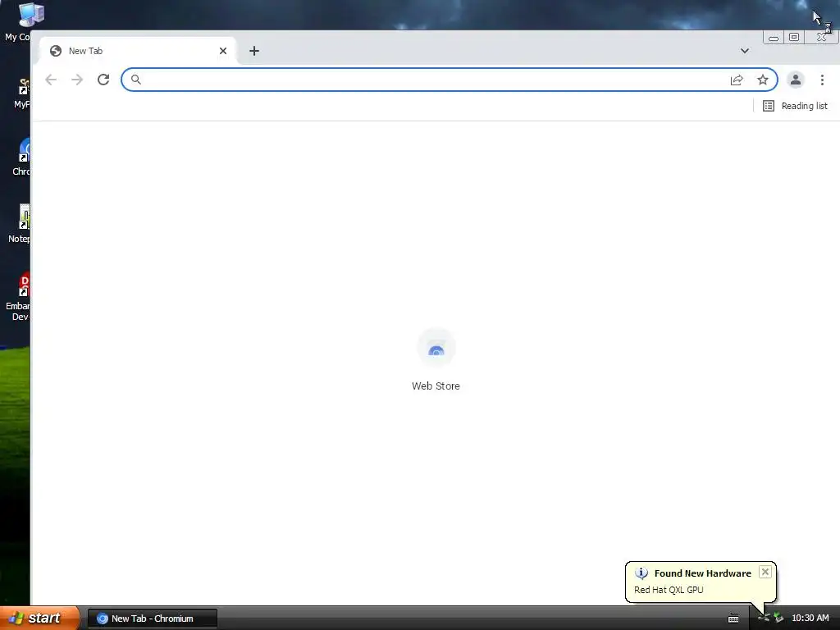The height and width of the screenshot is (630, 840).
Task: Bookmark this tab with the star icon
Action: pos(763,80)
